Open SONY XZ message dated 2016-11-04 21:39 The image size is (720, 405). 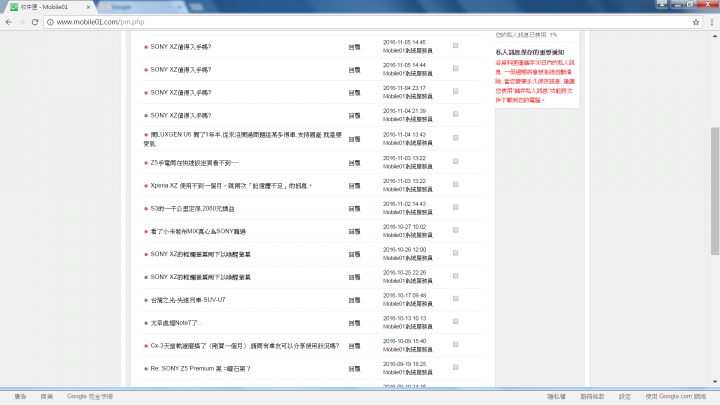click(x=181, y=115)
